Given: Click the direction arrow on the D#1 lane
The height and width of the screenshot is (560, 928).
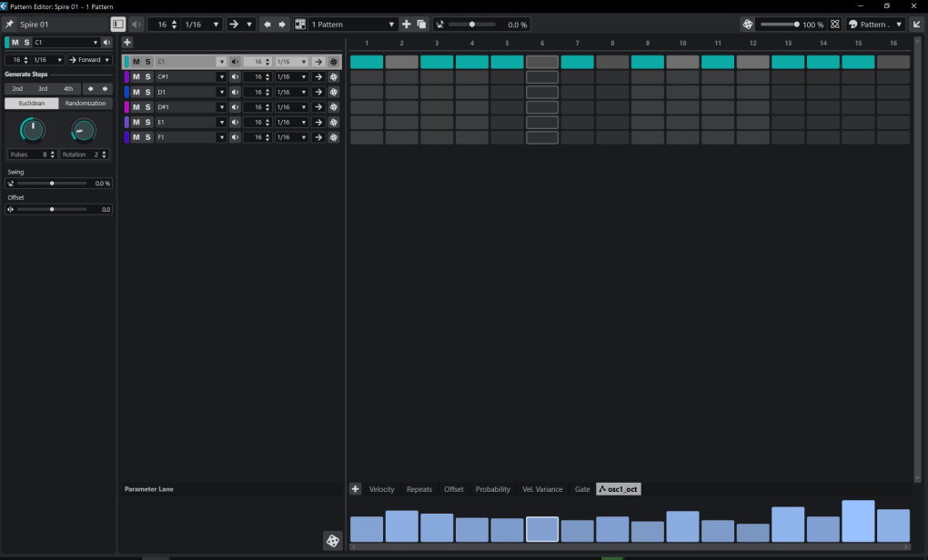Looking at the screenshot, I should coord(318,107).
